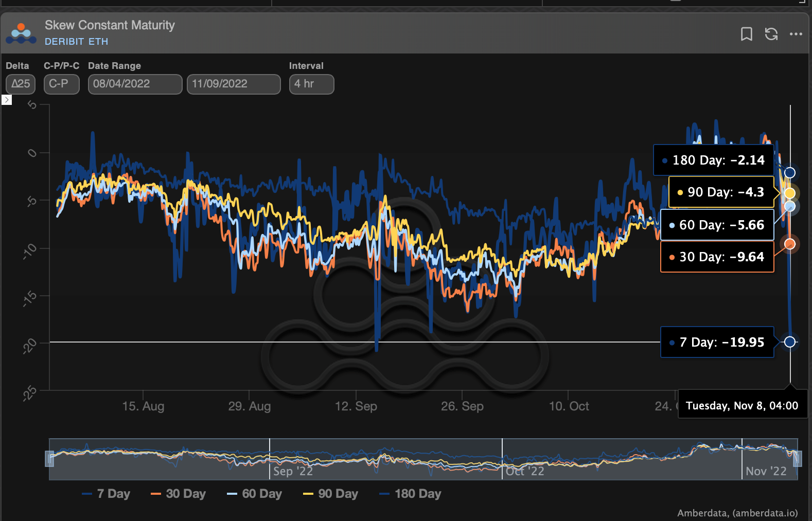Click the 10. Oct axis label

[x=569, y=406]
